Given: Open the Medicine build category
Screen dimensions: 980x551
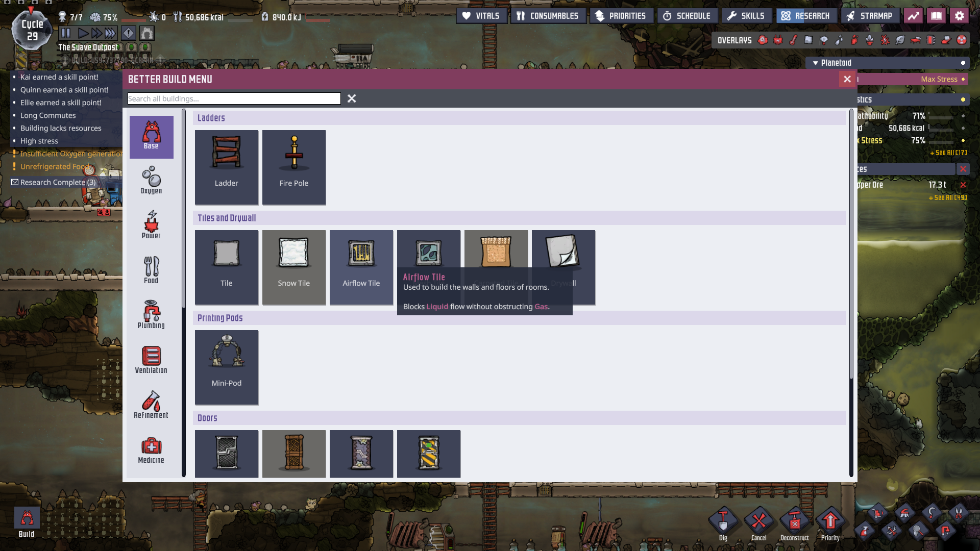Looking at the screenshot, I should click(x=152, y=450).
